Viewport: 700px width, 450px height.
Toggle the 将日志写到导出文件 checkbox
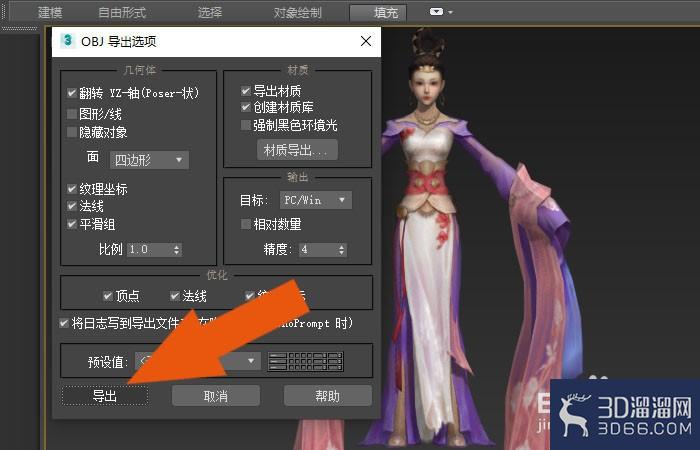point(64,323)
